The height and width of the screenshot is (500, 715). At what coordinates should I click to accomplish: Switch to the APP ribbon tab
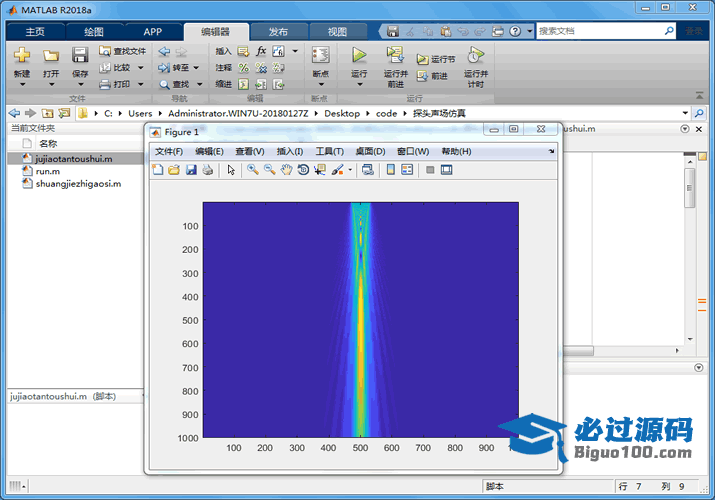coord(152,31)
